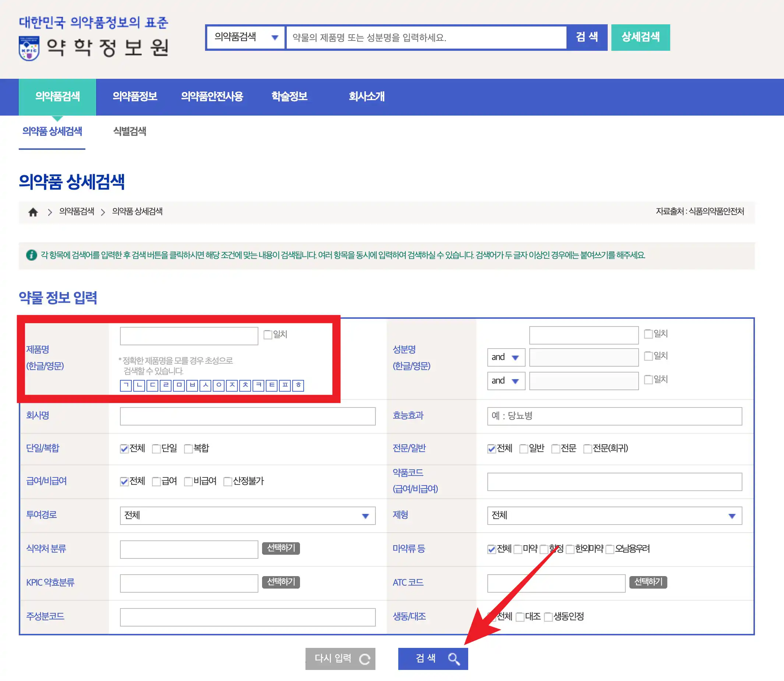Click inside the 회사명 input field
This screenshot has width=784, height=681.
tap(247, 416)
